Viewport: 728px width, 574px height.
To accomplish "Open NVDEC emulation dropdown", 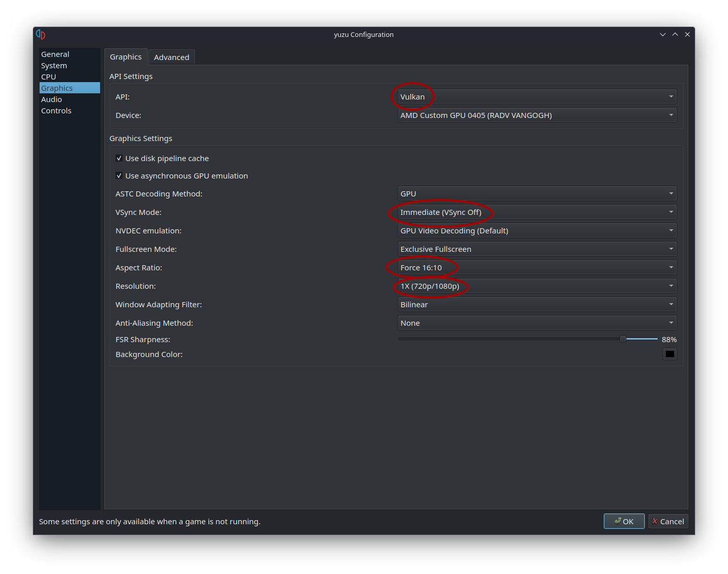I will click(x=537, y=231).
